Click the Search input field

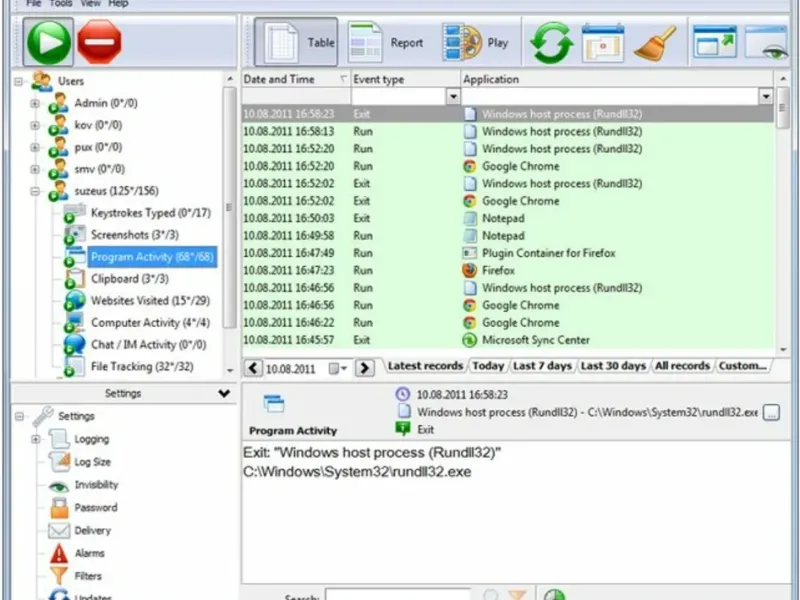[398, 595]
